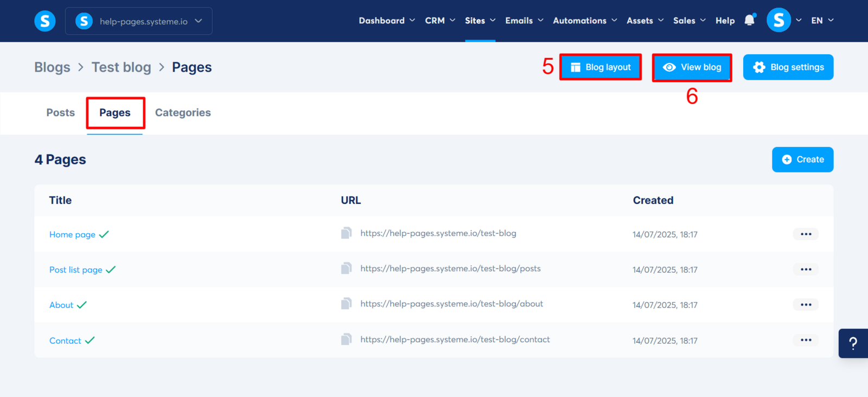Click the https://help-pages.systeme.io/test-blog URL text
The height and width of the screenshot is (397, 868).
pyautogui.click(x=438, y=233)
